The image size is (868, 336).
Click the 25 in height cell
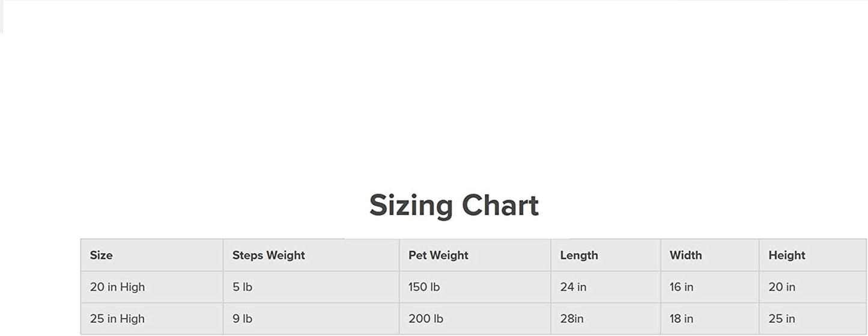coord(782,319)
